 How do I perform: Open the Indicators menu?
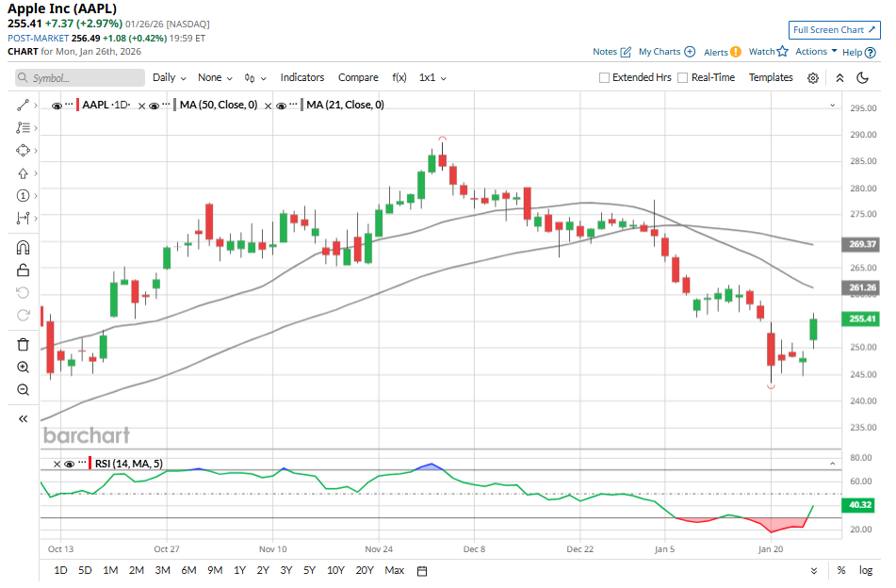click(x=302, y=77)
